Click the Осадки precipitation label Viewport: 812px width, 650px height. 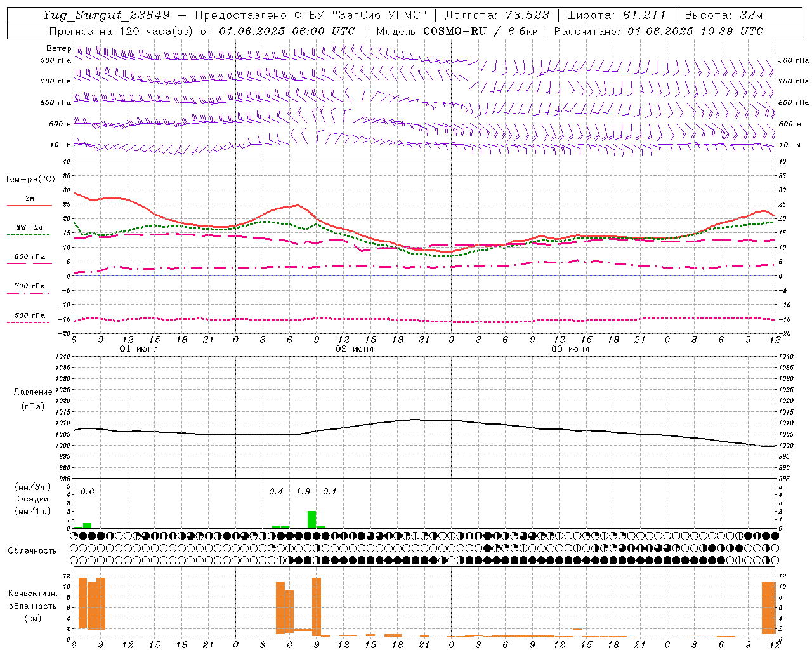click(x=32, y=499)
